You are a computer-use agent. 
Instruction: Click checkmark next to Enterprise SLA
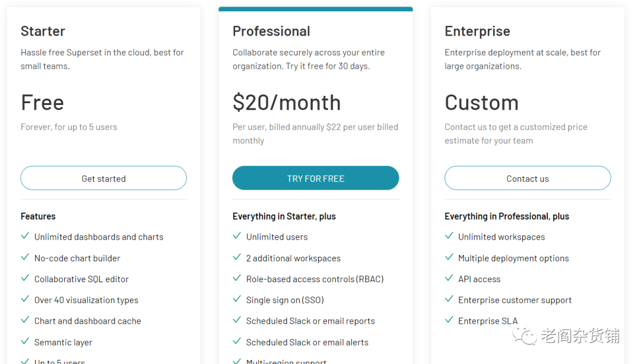pyautogui.click(x=449, y=320)
